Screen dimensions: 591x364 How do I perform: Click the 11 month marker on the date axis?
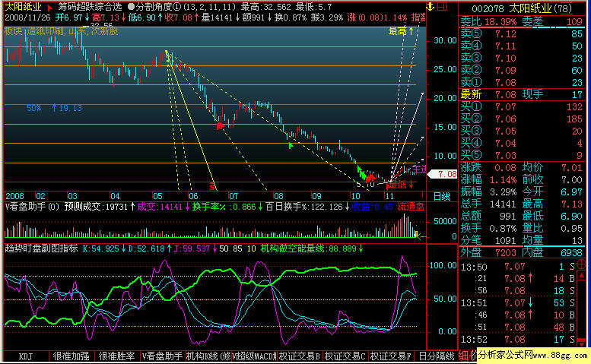(389, 196)
